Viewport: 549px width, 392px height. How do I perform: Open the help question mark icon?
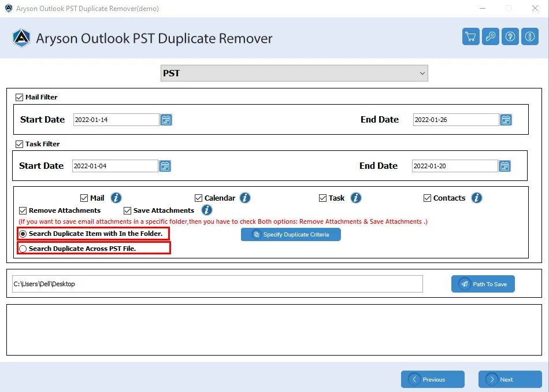tap(510, 36)
